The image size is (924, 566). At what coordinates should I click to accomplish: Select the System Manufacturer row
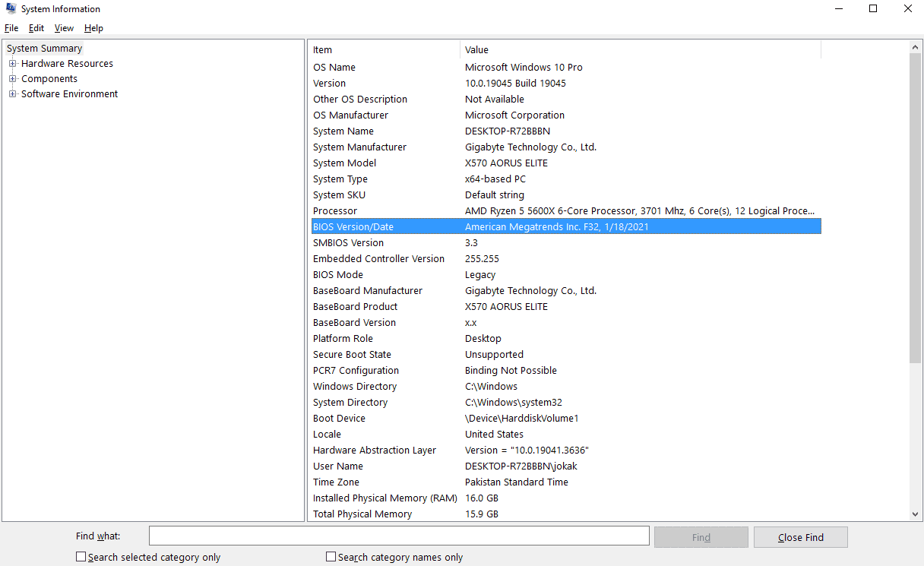click(565, 147)
